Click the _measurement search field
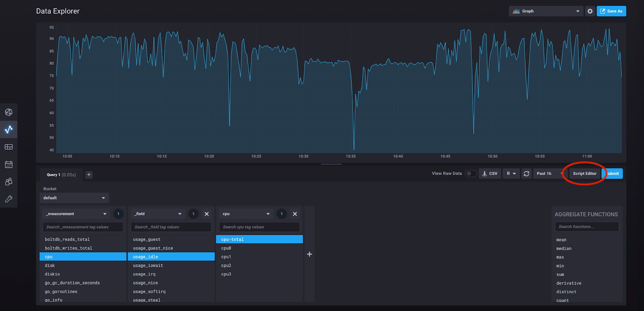Screen dimensions: 644x311 pos(83,227)
